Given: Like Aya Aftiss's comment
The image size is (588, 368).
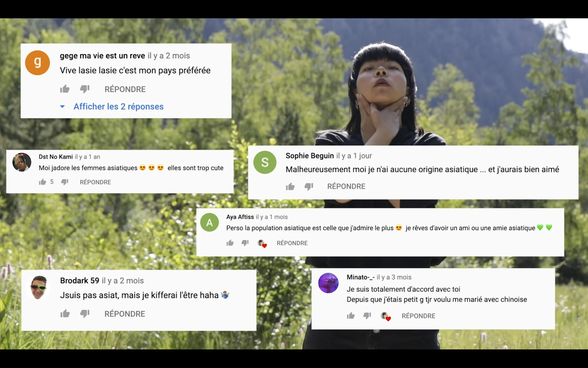Looking at the screenshot, I should pos(230,243).
